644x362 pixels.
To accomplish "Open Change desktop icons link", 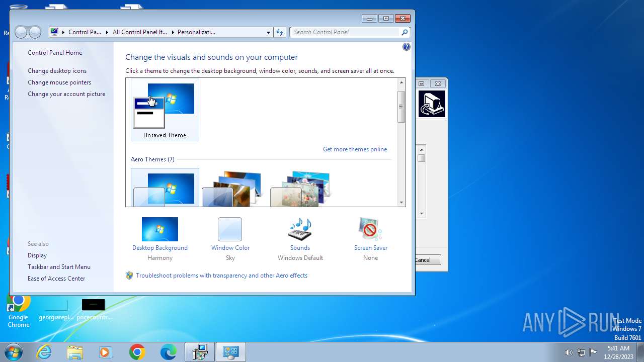I will (x=57, y=71).
